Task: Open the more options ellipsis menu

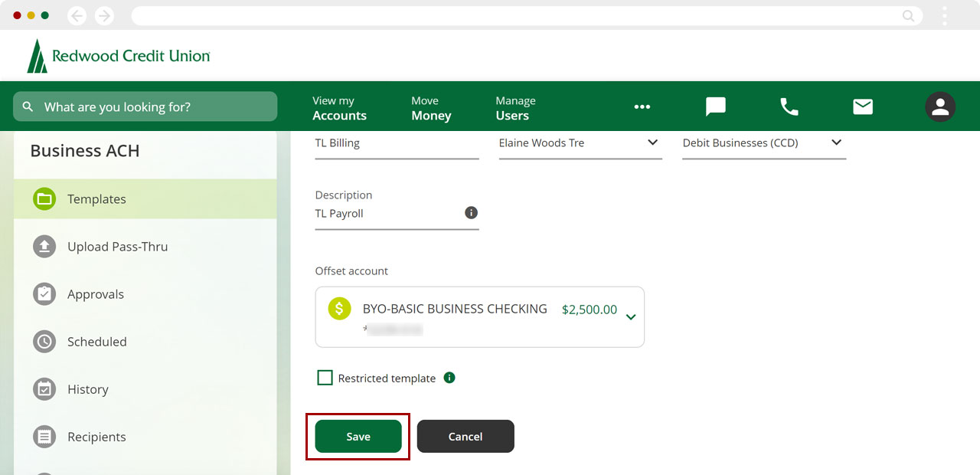Action: [x=642, y=106]
